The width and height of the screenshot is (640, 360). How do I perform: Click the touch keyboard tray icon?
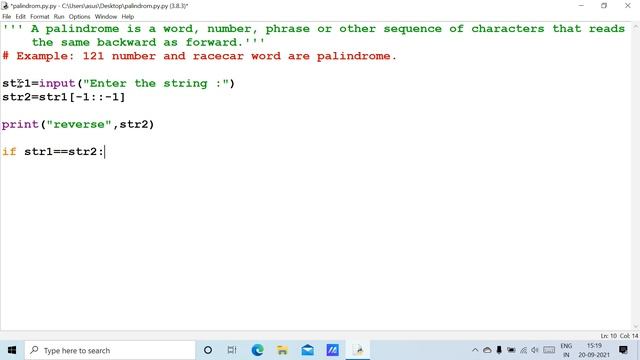pos(549,350)
